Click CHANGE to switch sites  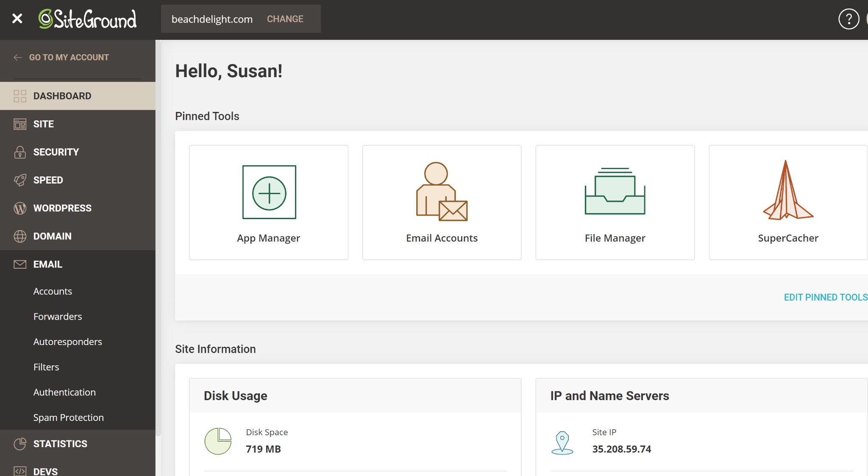(285, 19)
